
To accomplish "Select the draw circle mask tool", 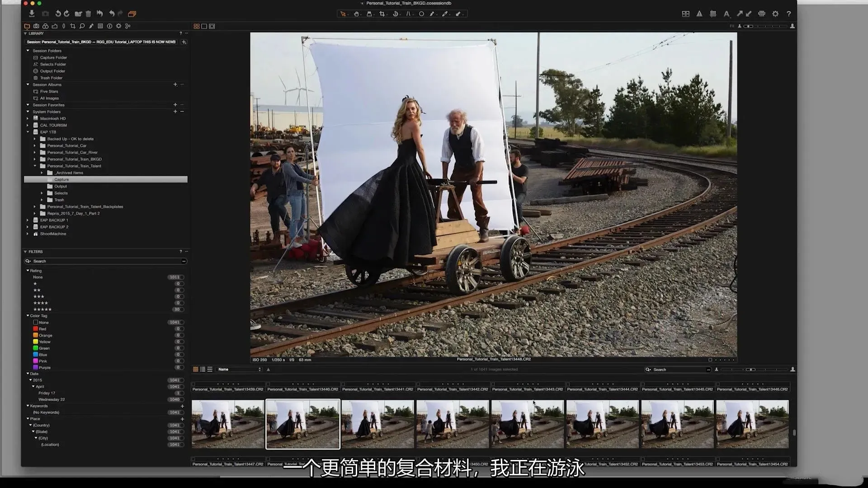I will [421, 14].
